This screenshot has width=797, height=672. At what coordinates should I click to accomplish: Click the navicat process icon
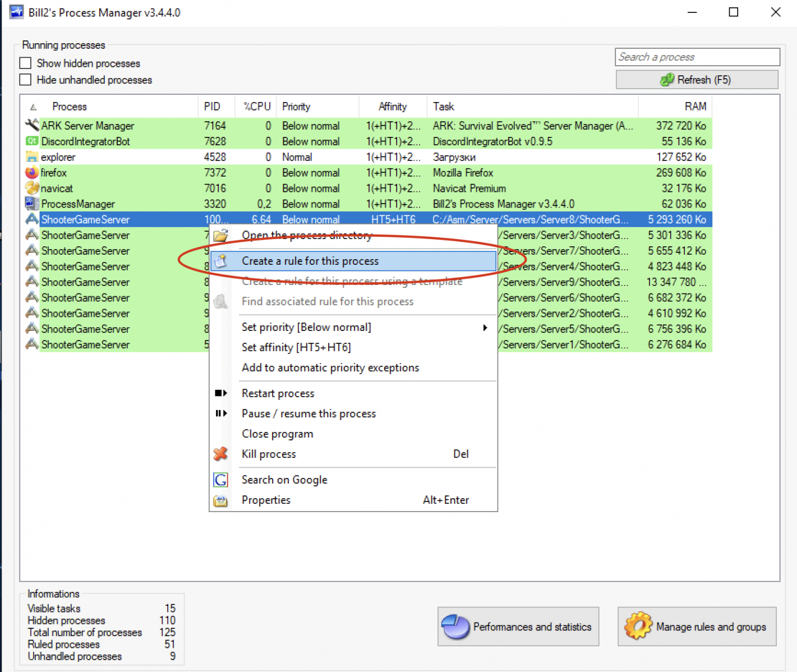point(31,188)
